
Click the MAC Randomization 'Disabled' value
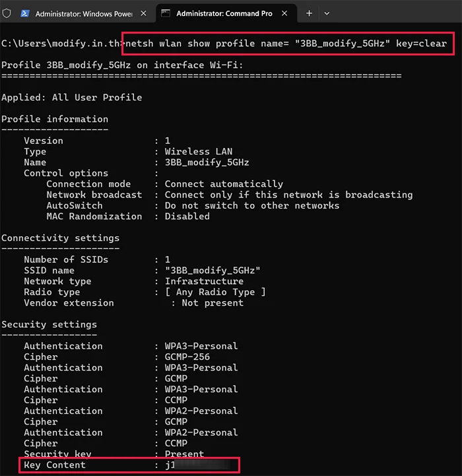(x=187, y=216)
